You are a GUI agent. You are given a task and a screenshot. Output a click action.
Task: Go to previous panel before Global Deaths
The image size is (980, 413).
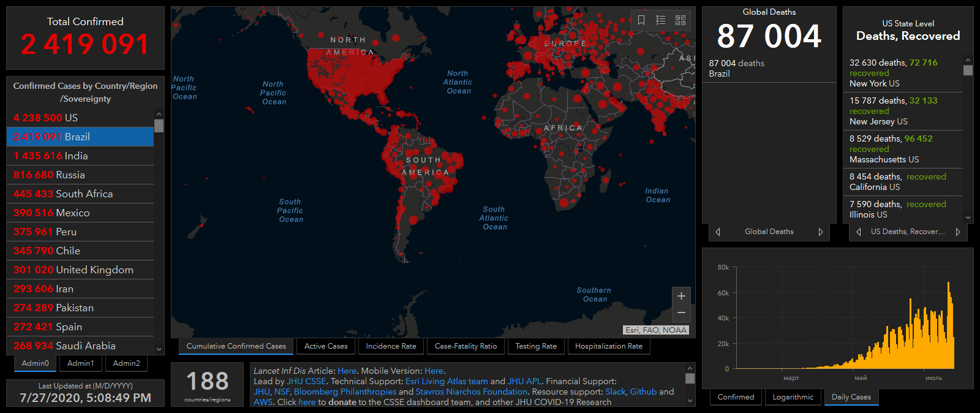pyautogui.click(x=718, y=232)
